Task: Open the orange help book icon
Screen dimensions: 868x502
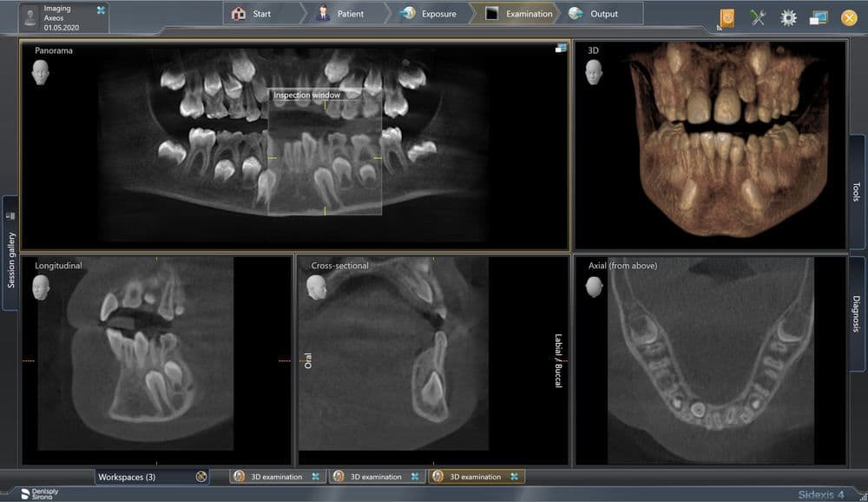Action: [x=727, y=17]
